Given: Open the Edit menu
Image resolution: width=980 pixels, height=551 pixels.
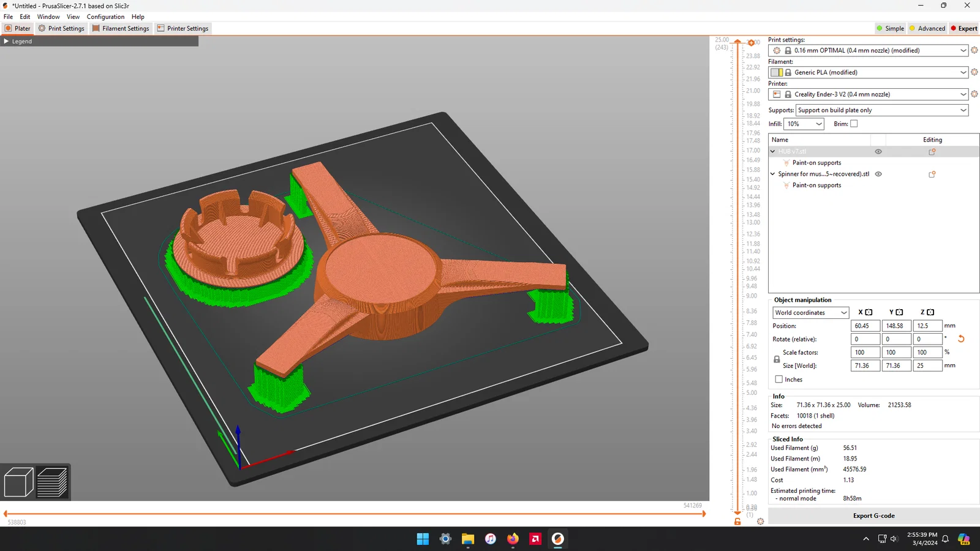Looking at the screenshot, I should click(25, 17).
